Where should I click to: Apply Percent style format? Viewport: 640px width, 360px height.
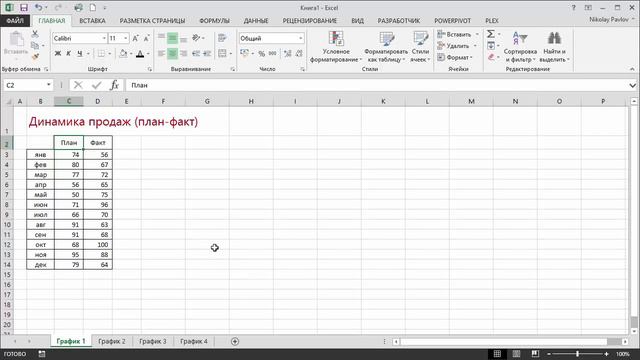point(262,53)
